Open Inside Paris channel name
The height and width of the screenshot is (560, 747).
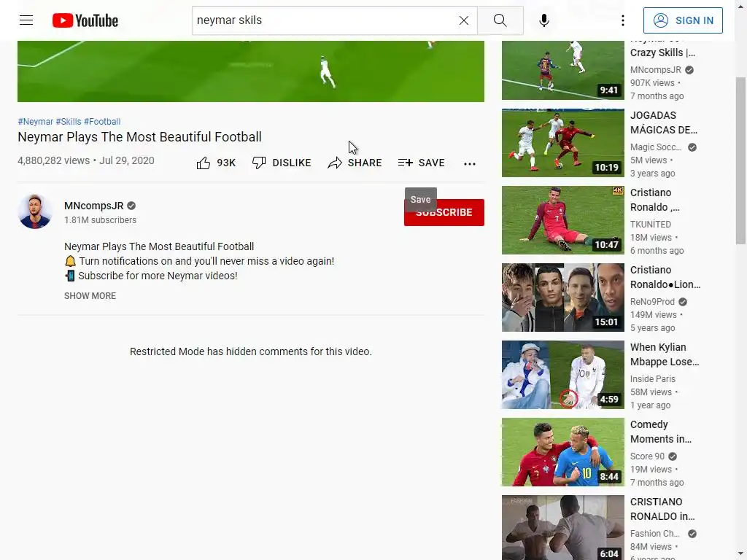[653, 379]
